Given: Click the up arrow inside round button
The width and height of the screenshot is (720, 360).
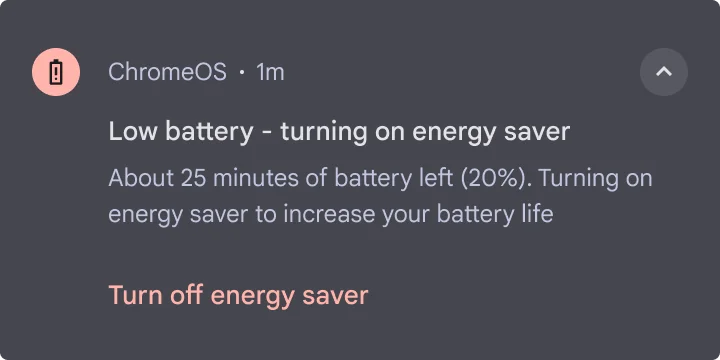Looking at the screenshot, I should (x=664, y=72).
